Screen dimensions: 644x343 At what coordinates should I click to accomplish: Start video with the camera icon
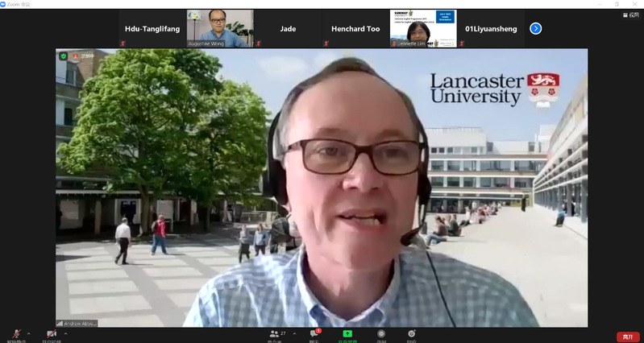click(x=52, y=334)
